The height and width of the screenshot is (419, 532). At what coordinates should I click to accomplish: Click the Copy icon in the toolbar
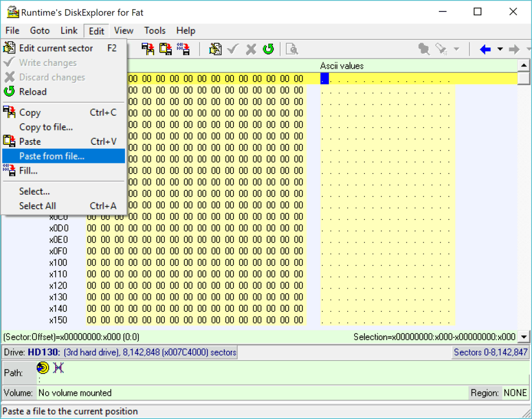click(148, 49)
